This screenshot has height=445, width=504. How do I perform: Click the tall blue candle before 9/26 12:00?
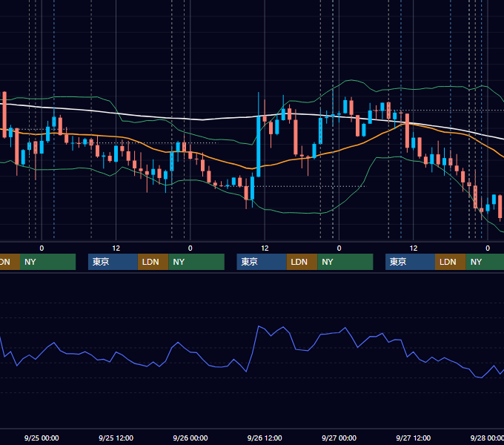point(259,146)
